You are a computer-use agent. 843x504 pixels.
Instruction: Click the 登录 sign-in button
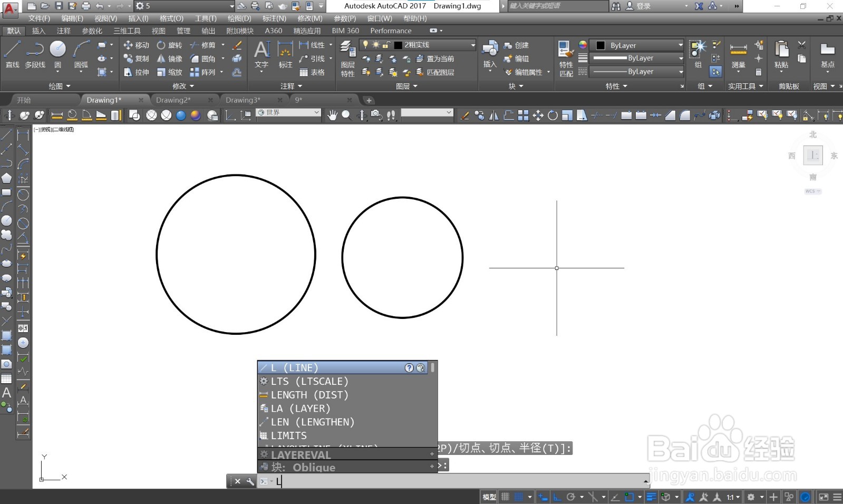click(638, 6)
